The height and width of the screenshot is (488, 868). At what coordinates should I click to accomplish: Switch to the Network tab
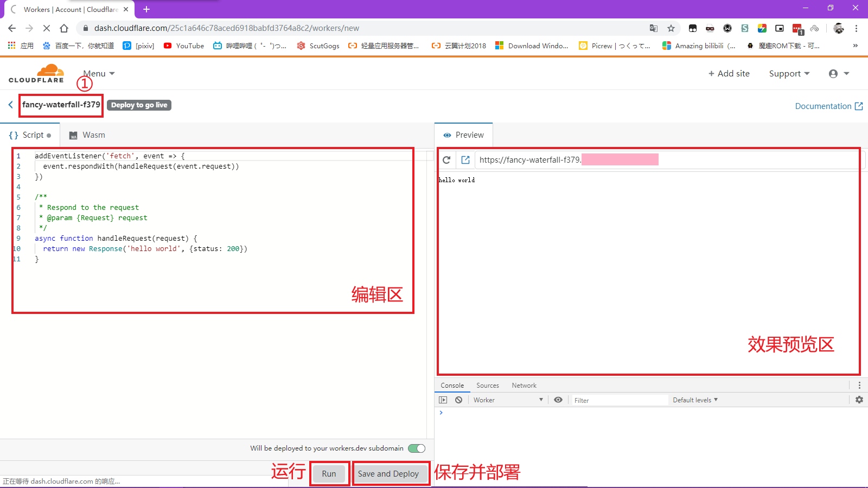(x=524, y=386)
